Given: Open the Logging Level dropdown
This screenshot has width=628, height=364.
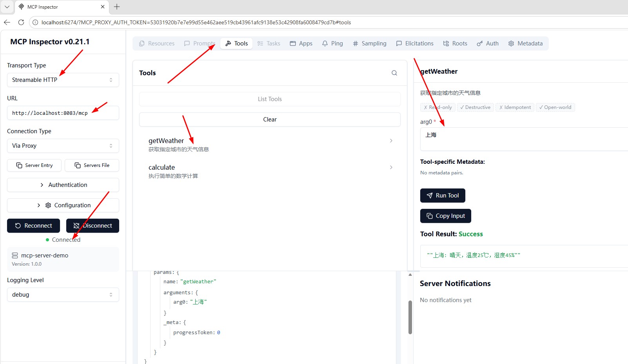Looking at the screenshot, I should coord(63,295).
